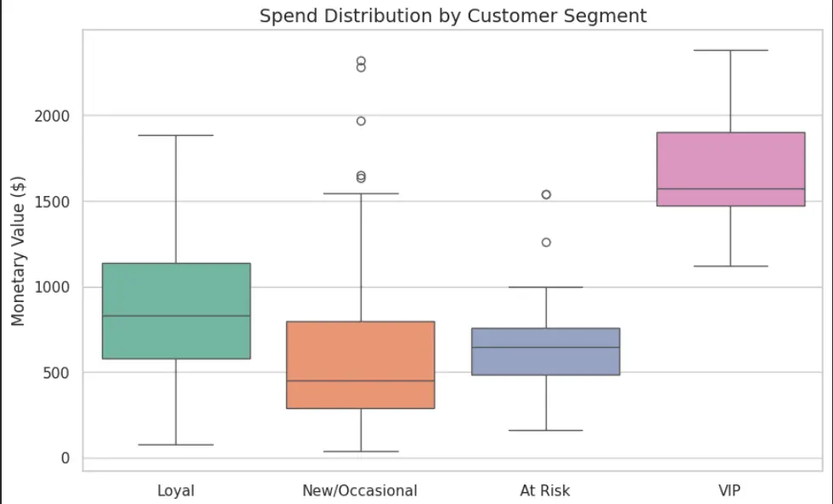Click the New/Occasional outlier near 2000
Image resolution: width=833 pixels, height=504 pixels.
[361, 121]
